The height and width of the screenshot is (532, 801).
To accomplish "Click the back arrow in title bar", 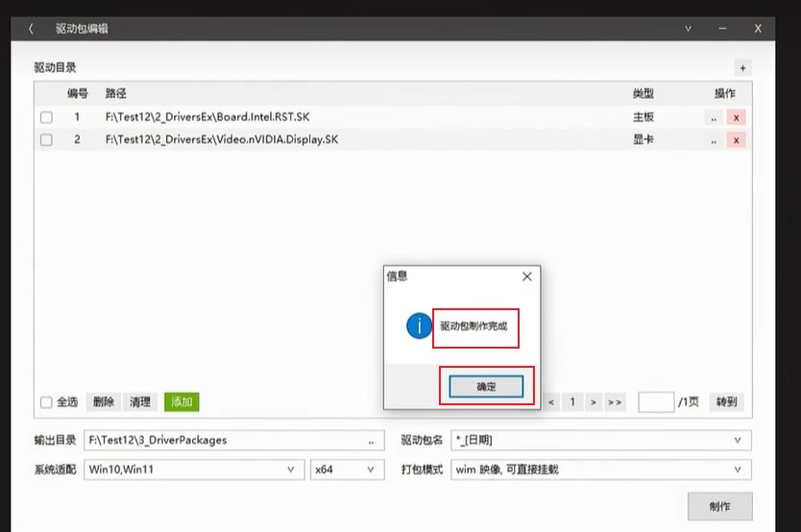I will (x=31, y=29).
